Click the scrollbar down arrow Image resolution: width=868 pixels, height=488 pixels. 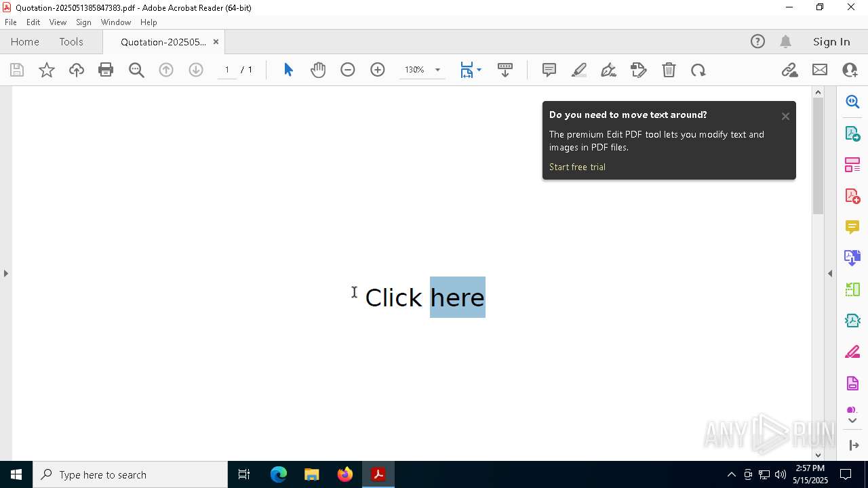pyautogui.click(x=818, y=455)
